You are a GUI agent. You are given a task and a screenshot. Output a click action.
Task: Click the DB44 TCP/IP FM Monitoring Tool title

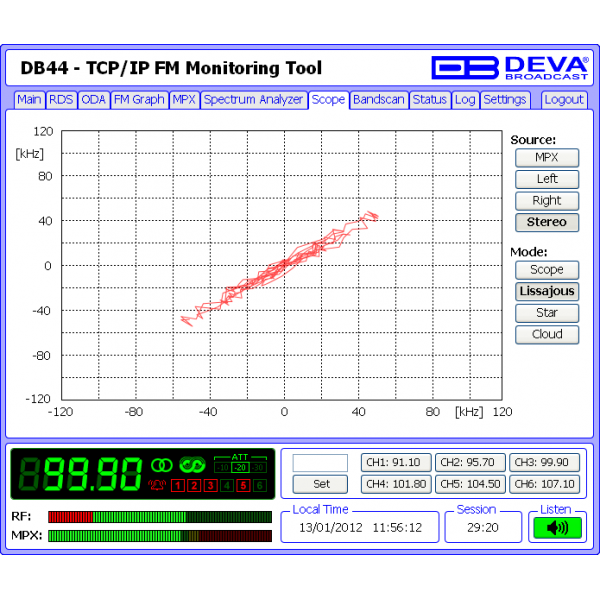click(171, 68)
